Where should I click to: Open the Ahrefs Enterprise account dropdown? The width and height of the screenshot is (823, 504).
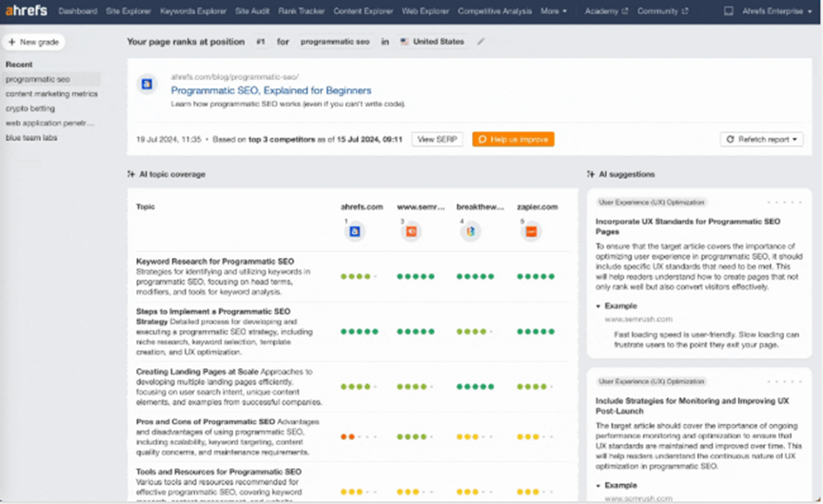pos(776,11)
